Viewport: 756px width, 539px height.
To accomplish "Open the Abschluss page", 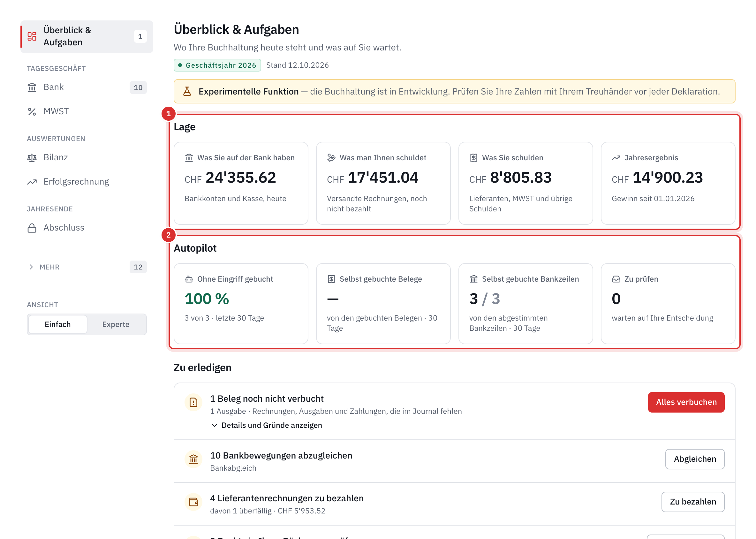I will coord(87,228).
